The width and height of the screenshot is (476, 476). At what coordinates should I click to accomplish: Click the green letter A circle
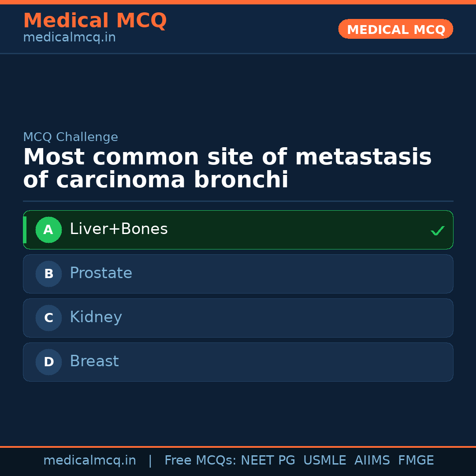[48, 230]
